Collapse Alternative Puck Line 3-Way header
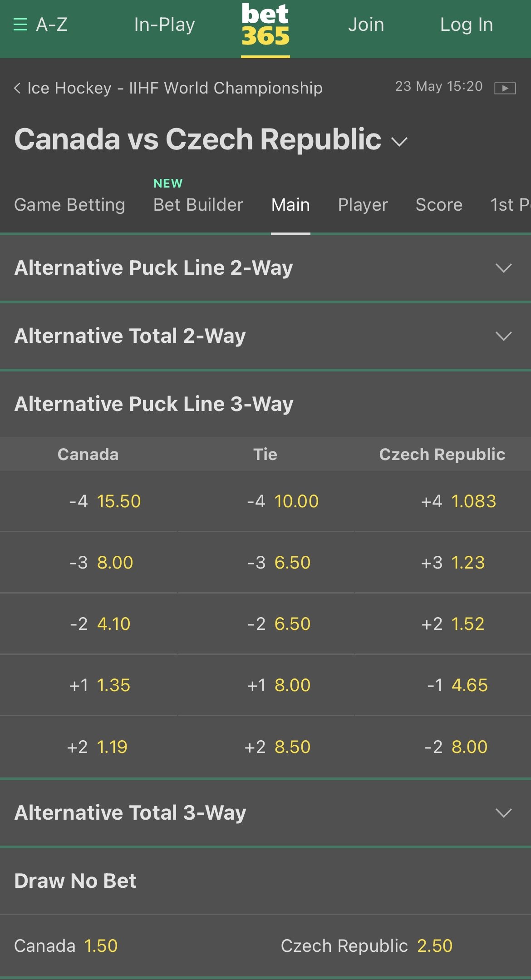This screenshot has width=531, height=980. (265, 404)
